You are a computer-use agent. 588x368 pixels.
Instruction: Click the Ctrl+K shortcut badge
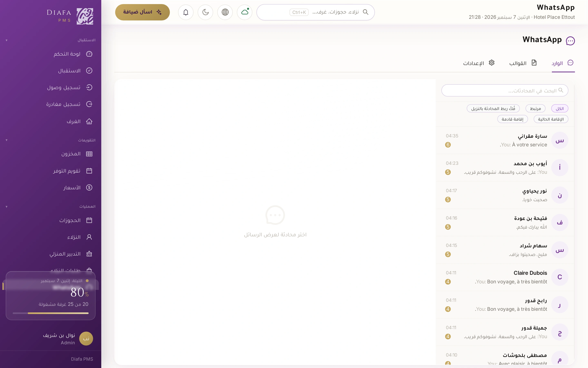pos(299,12)
